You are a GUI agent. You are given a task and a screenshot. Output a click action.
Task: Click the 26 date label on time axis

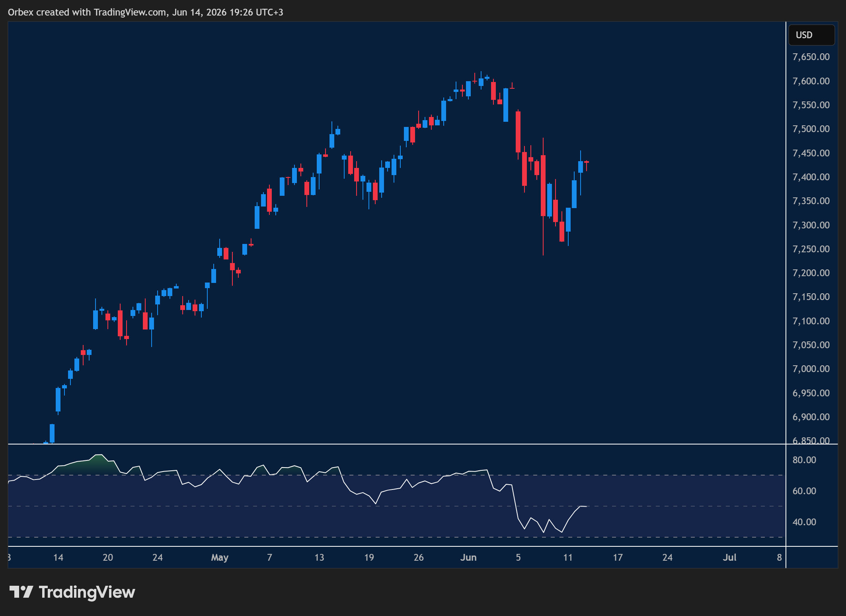pyautogui.click(x=419, y=558)
